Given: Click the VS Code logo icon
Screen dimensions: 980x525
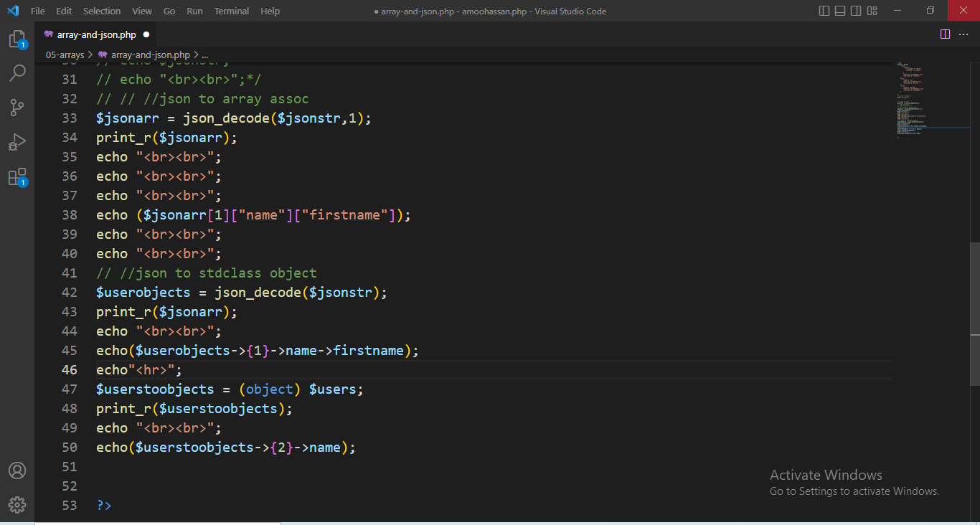Looking at the screenshot, I should tap(13, 11).
